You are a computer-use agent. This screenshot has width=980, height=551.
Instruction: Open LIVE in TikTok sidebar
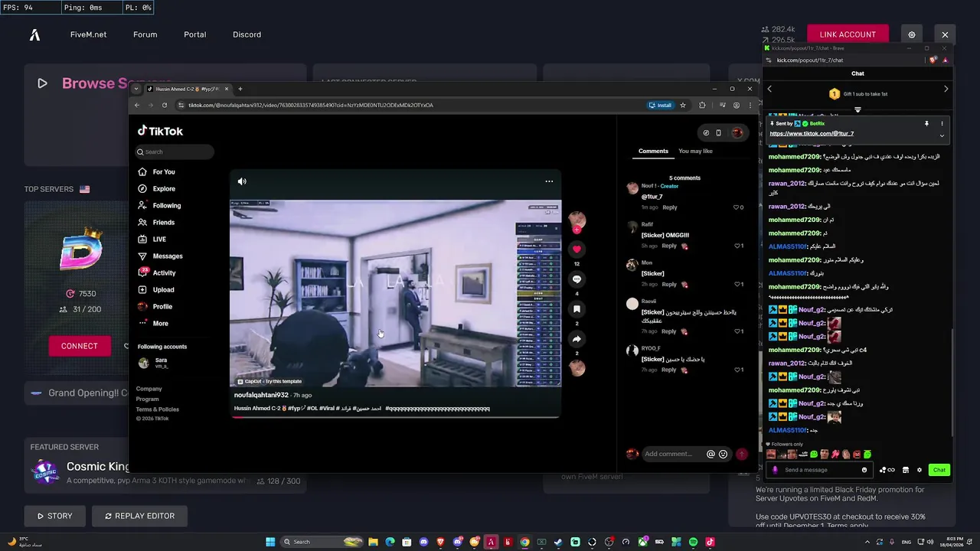pos(152,240)
